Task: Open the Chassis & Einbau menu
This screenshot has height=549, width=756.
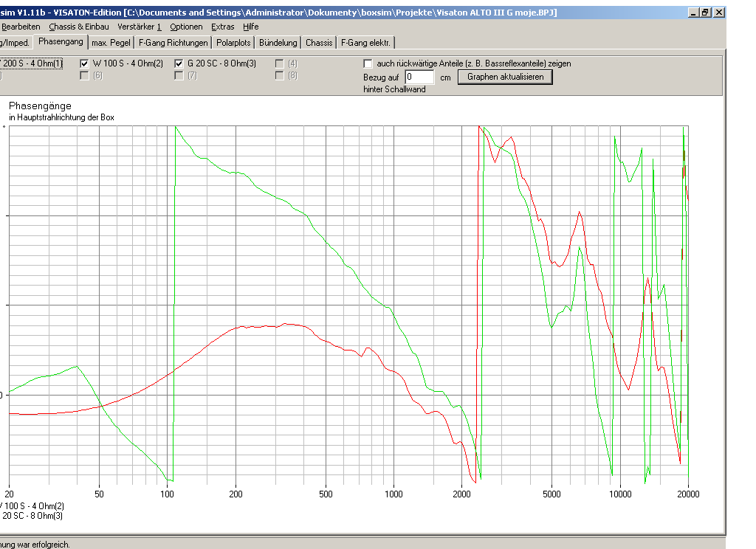Action: point(79,27)
